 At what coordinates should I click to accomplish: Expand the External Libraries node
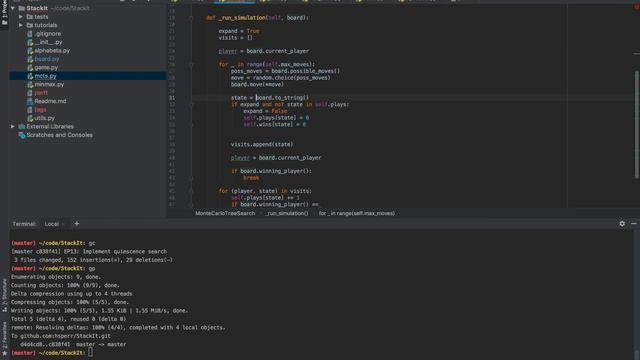[13, 127]
